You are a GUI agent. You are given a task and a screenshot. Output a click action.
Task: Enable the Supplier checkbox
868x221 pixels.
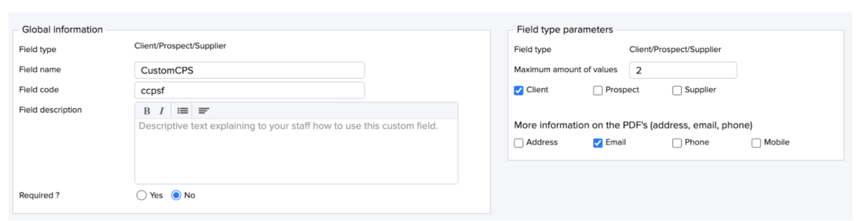[677, 90]
